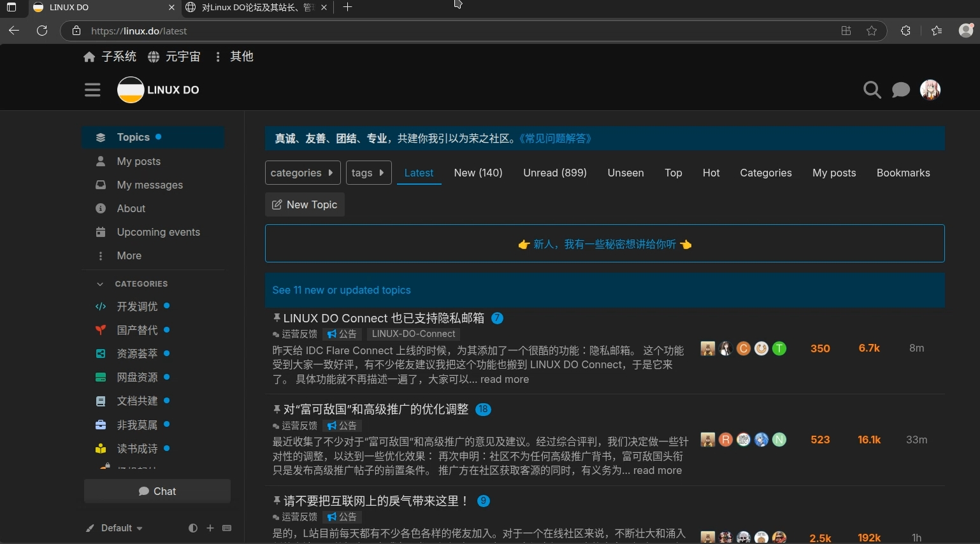Open the forum search magnifier
This screenshot has height=544, width=980.
pyautogui.click(x=872, y=90)
